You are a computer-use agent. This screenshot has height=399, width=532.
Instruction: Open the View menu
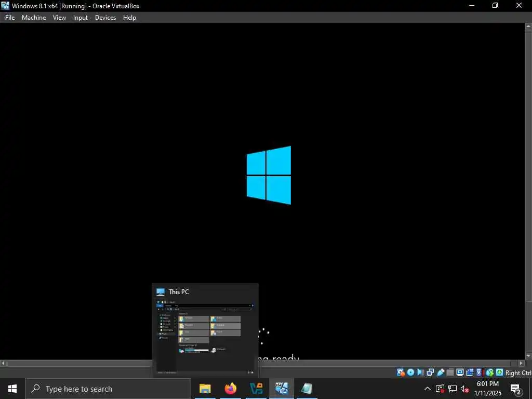click(x=59, y=18)
